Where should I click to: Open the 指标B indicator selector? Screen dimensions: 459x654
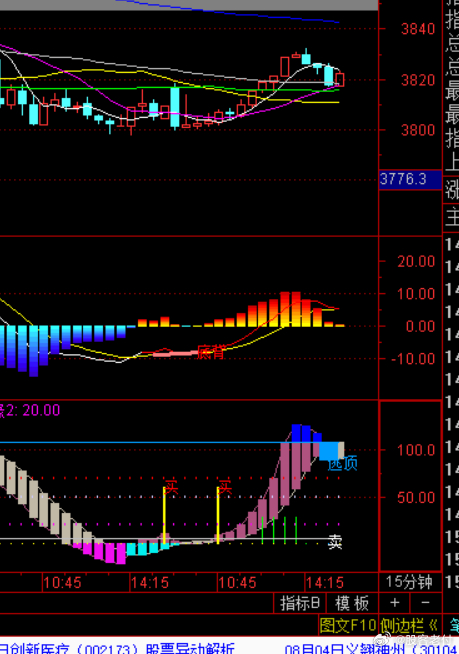click(300, 603)
